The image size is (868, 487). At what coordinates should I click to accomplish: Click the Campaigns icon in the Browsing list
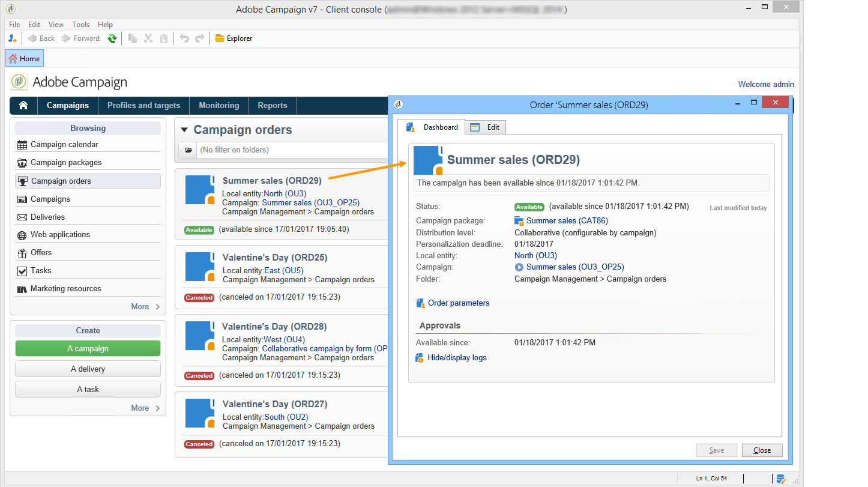tap(22, 199)
